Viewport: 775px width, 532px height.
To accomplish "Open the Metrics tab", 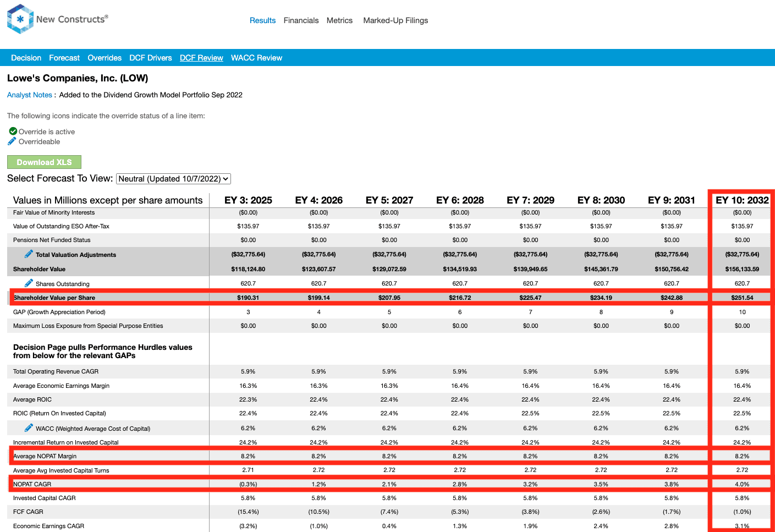I will (339, 20).
